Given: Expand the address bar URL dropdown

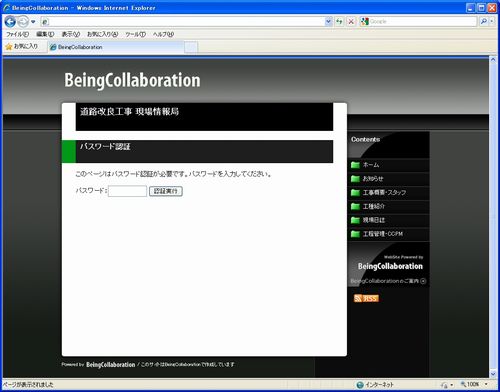Looking at the screenshot, I should pyautogui.click(x=328, y=22).
